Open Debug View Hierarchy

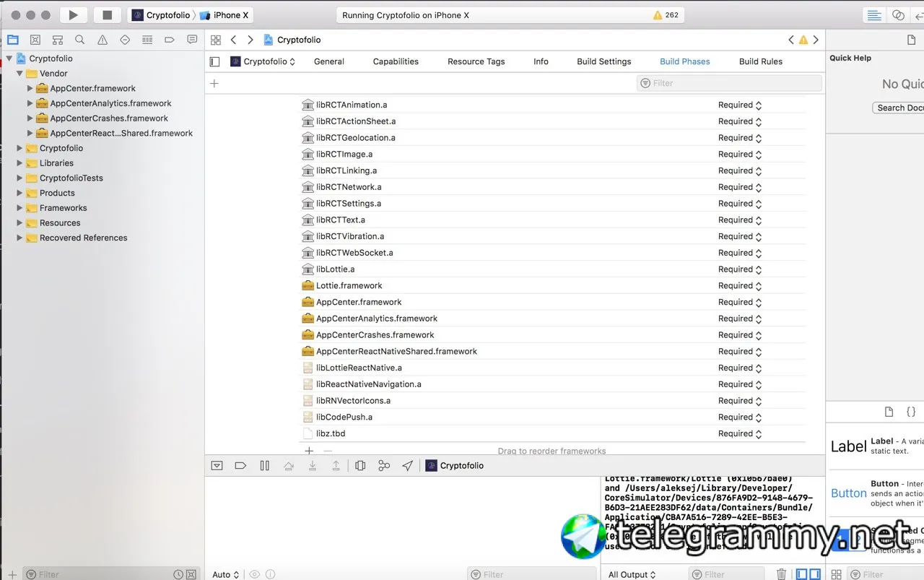pos(360,466)
